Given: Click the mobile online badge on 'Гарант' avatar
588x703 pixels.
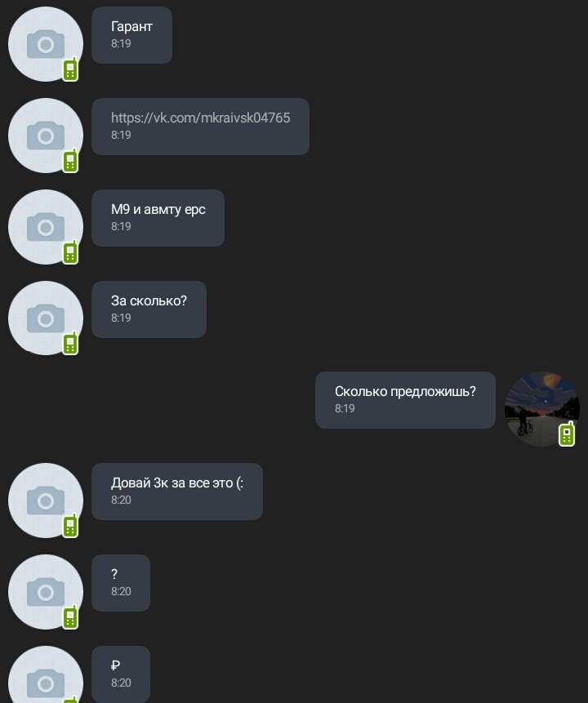Looking at the screenshot, I should pyautogui.click(x=70, y=69).
